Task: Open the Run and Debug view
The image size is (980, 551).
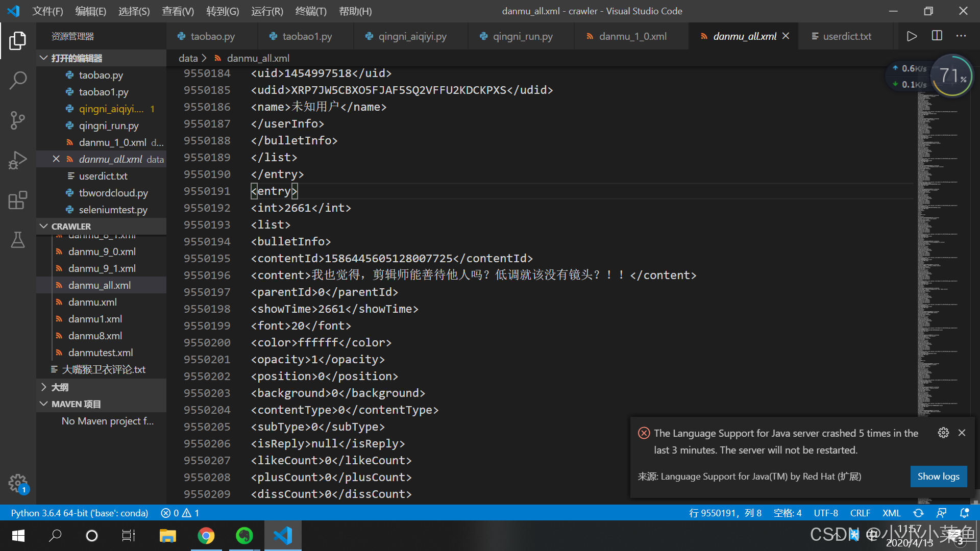Action: click(18, 160)
